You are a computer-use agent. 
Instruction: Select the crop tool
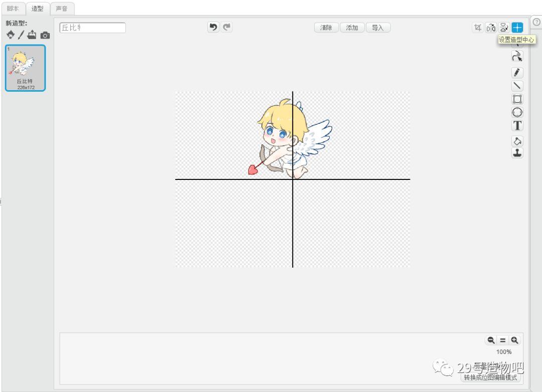click(x=478, y=27)
